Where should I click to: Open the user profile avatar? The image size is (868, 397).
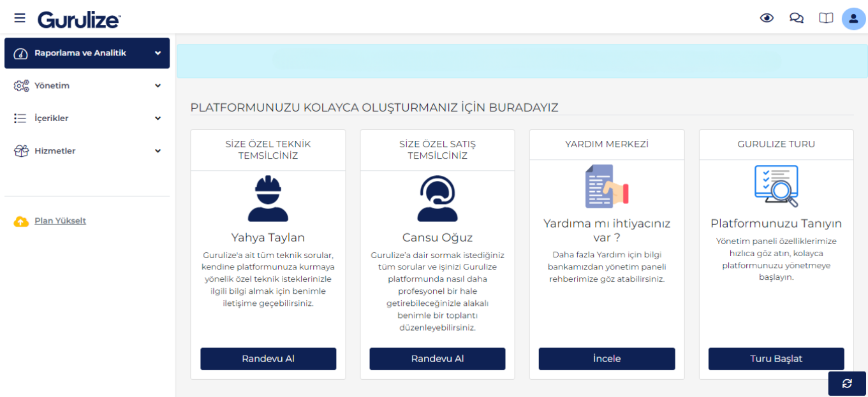(x=853, y=18)
